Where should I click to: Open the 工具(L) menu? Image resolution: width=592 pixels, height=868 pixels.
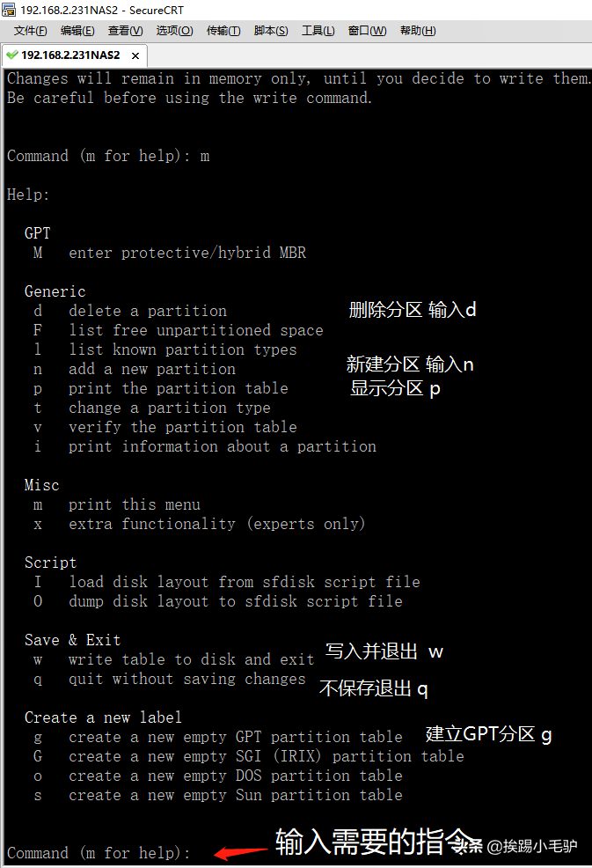click(x=318, y=31)
